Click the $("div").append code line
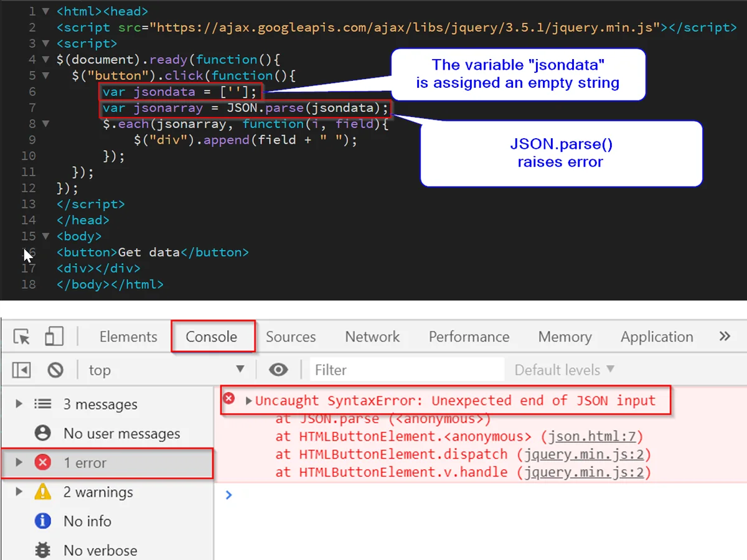This screenshot has width=747, height=560. click(x=246, y=140)
